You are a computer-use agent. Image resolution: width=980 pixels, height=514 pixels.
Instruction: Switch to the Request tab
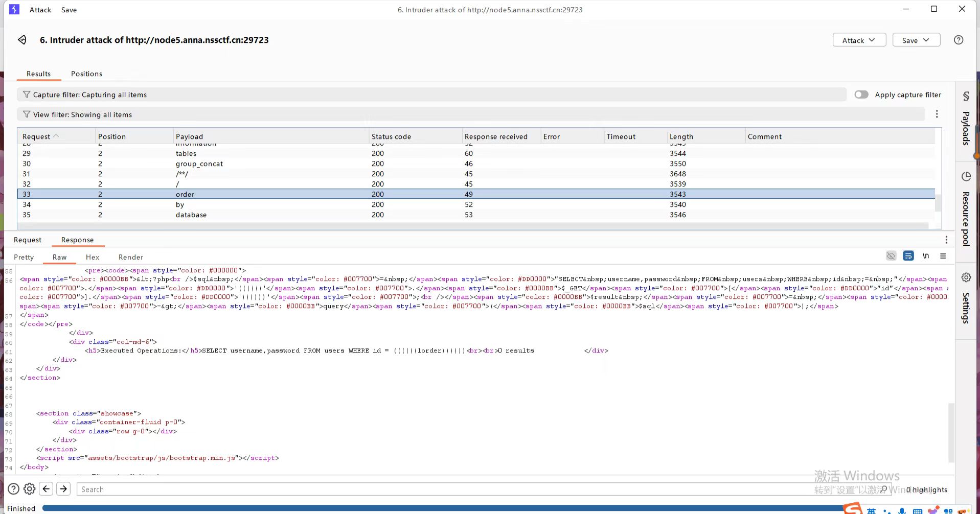[x=28, y=240]
